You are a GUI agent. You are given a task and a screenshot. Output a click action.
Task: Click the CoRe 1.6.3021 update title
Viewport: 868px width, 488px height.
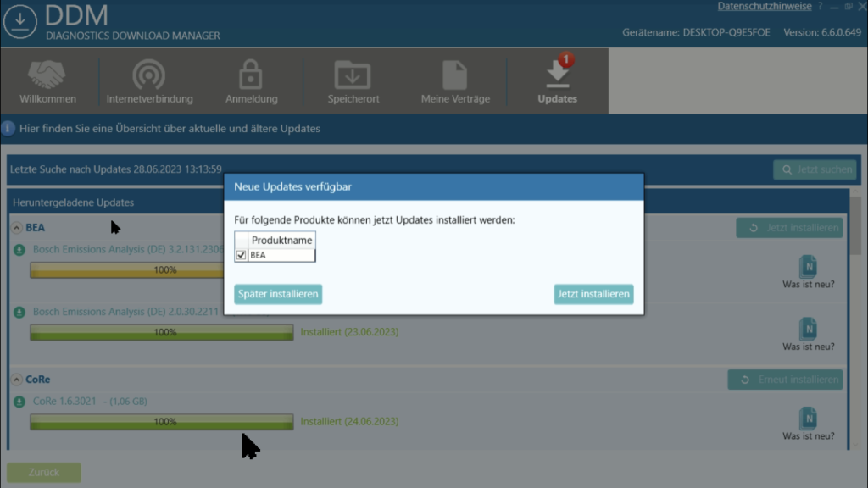click(x=64, y=401)
